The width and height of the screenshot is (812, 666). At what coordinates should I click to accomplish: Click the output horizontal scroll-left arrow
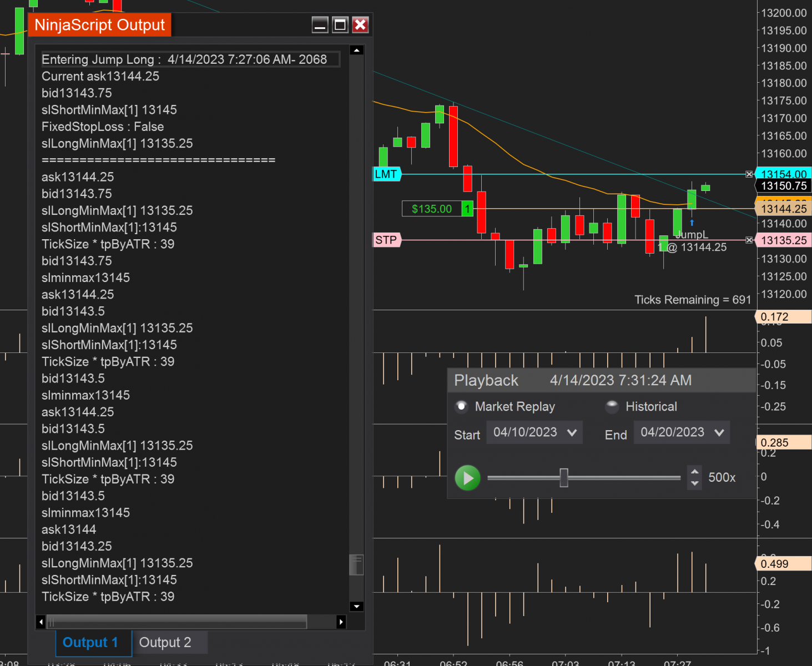pyautogui.click(x=41, y=622)
